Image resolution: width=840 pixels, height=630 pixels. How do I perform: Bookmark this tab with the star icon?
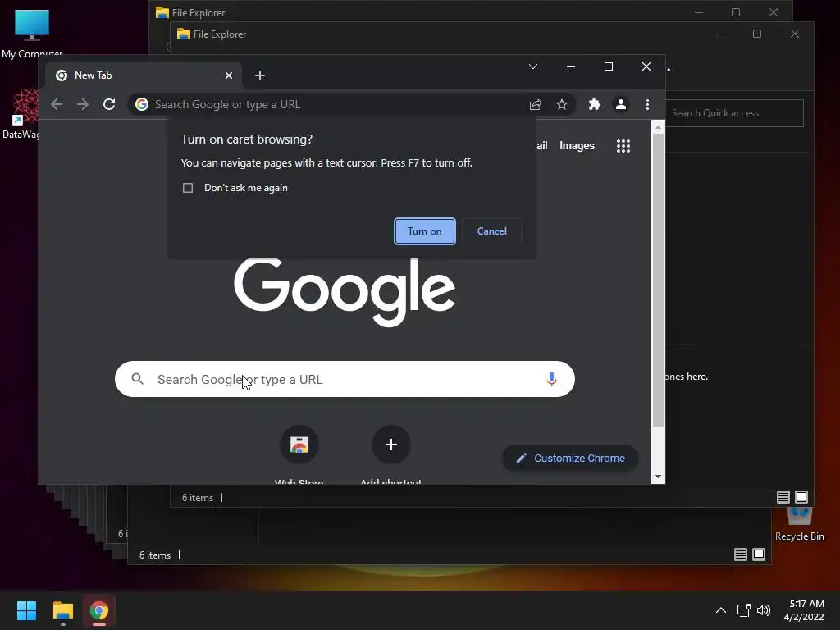[x=561, y=104]
